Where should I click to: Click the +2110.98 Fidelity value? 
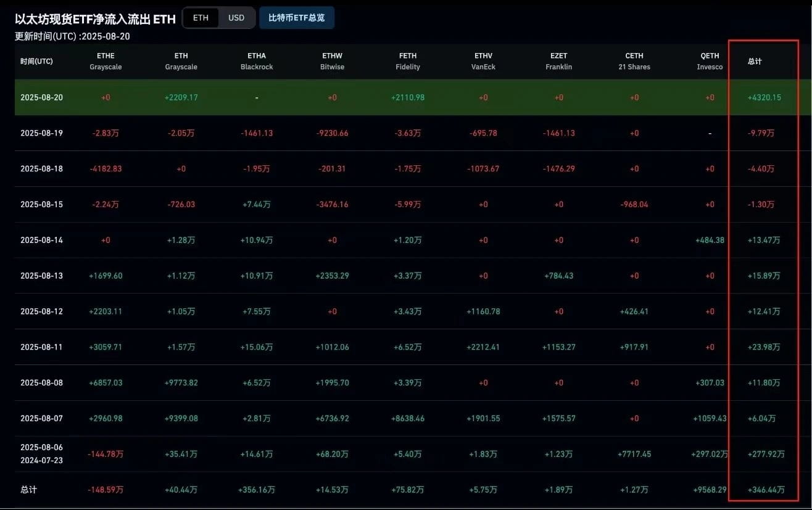coord(408,97)
